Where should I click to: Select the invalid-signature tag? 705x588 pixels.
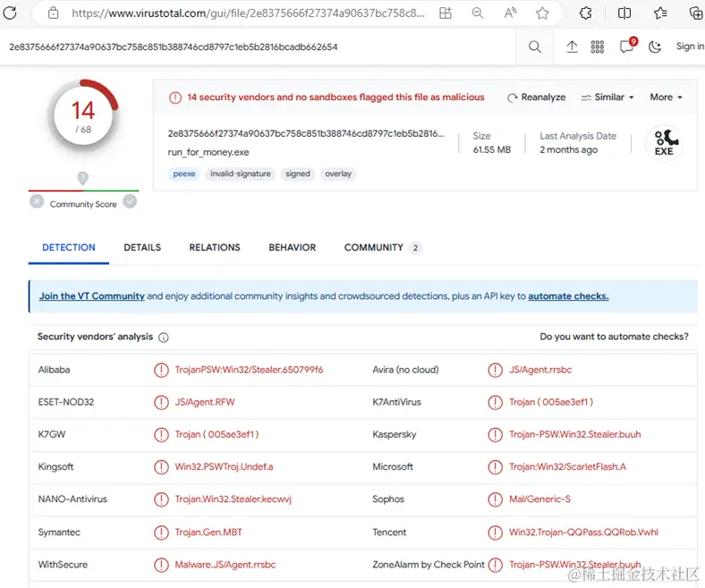pos(241,174)
